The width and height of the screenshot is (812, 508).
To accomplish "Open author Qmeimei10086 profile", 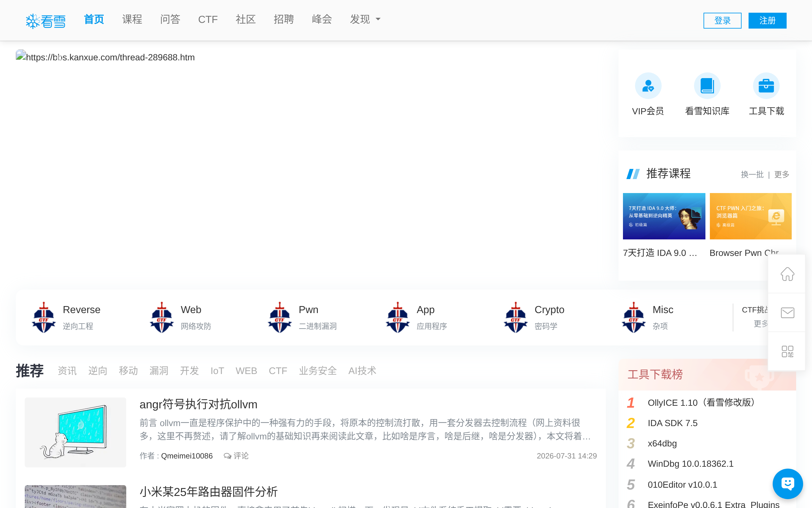I will pyautogui.click(x=187, y=456).
